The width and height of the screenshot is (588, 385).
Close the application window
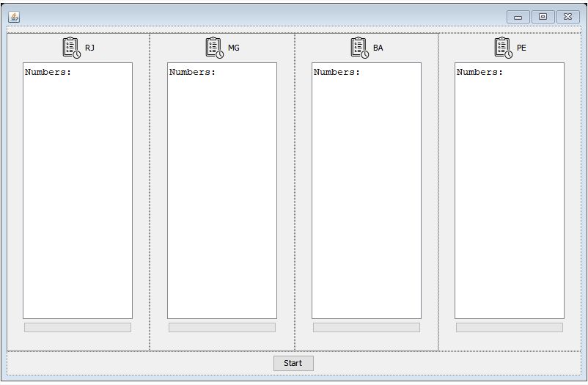coord(567,17)
